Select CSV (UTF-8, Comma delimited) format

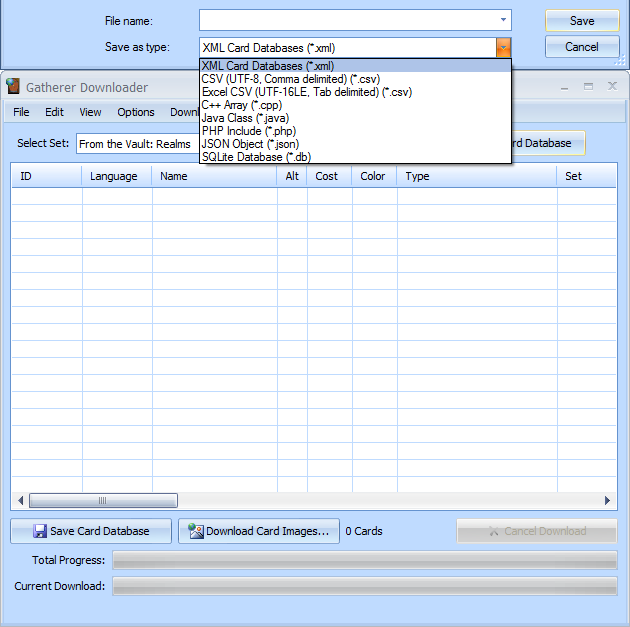click(x=290, y=79)
